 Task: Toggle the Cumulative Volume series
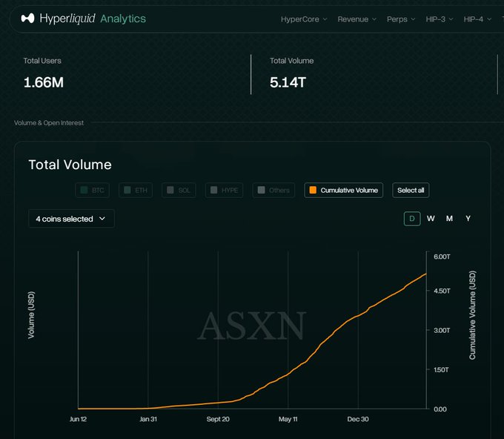click(x=344, y=190)
